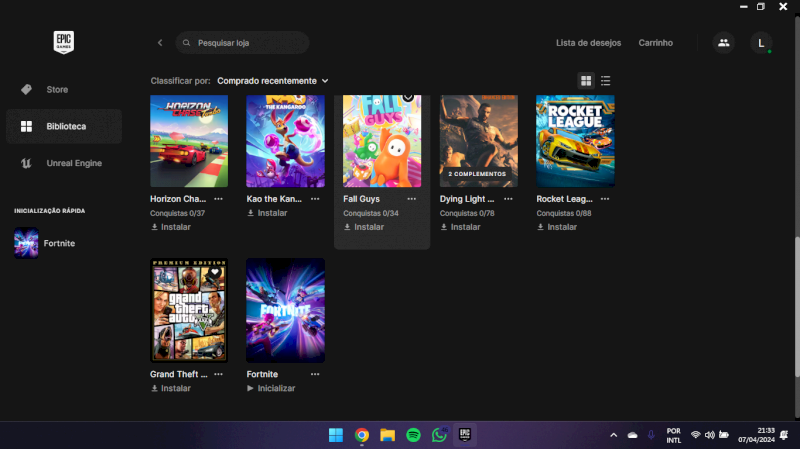800x449 pixels.
Task: Toggle heart on Grand Theft Auto cover
Action: [x=214, y=272]
